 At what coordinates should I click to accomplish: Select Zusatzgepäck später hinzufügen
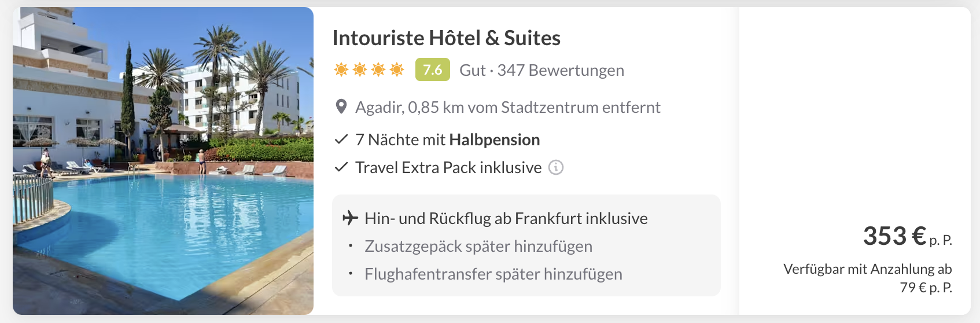click(478, 247)
